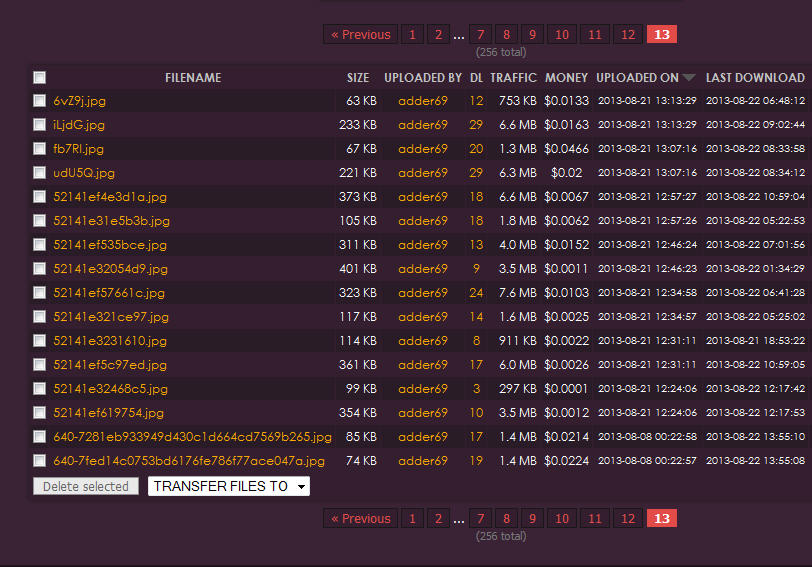812x567 pixels.
Task: Jump to page 1 in bottom pagination
Action: click(x=412, y=519)
